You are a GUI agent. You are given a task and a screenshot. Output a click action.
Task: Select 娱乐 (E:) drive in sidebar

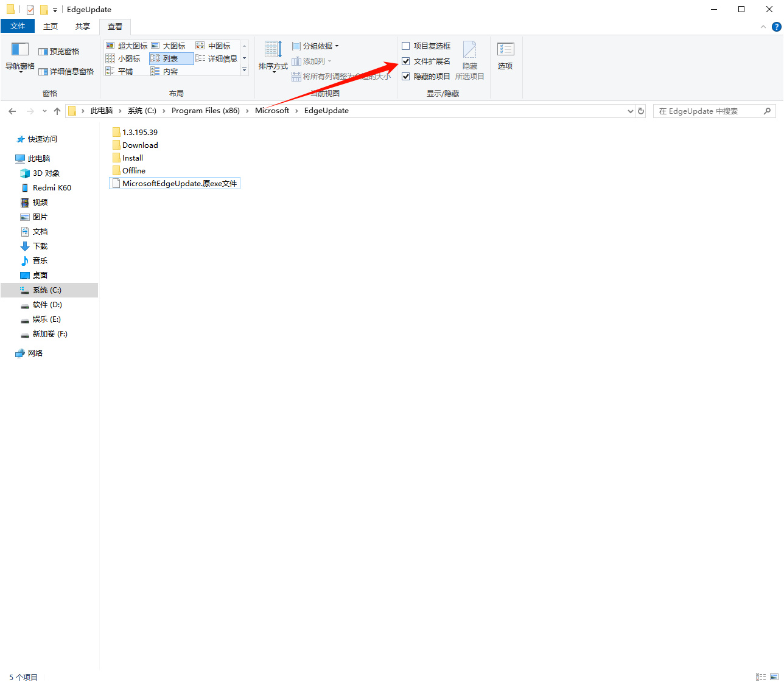point(41,319)
